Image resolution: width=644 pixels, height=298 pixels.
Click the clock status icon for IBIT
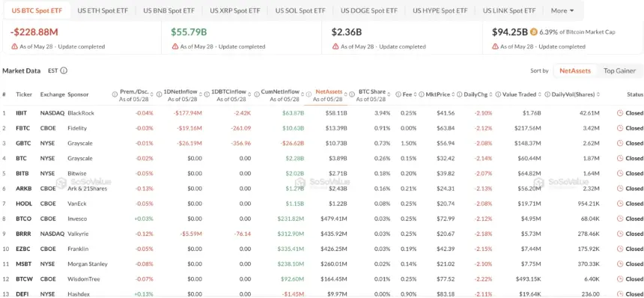coord(620,113)
